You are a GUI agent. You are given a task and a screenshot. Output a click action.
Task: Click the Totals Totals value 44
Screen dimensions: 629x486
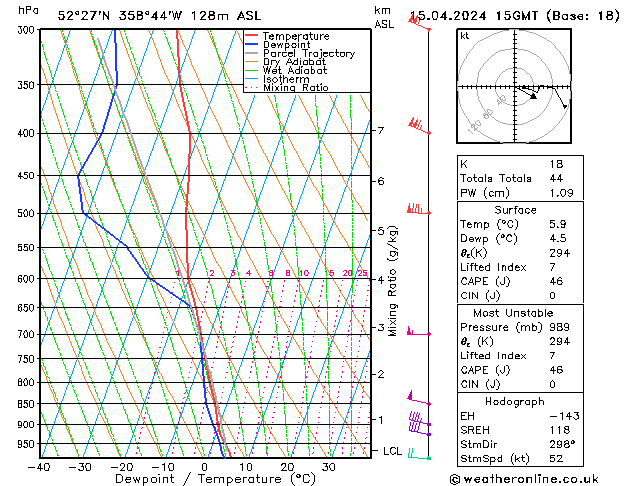(556, 178)
